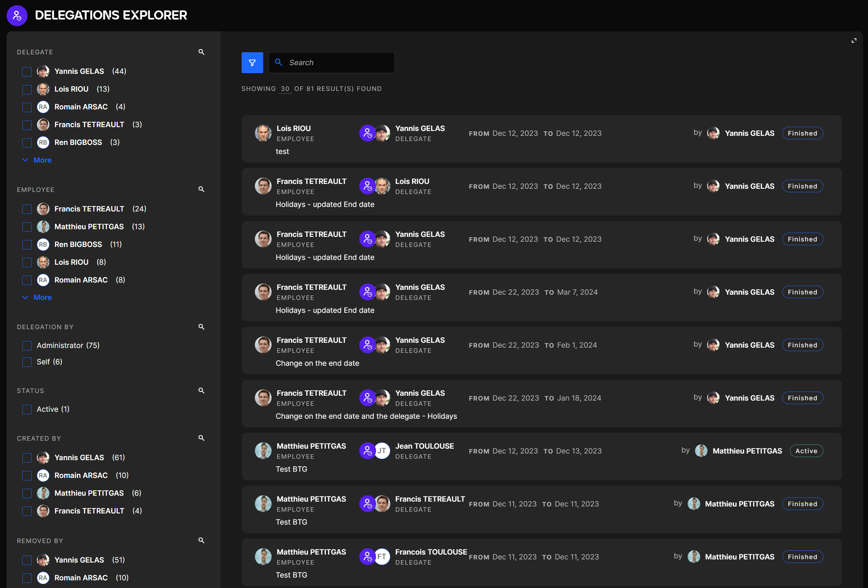
Task: Click the Delegations Explorer purple logo icon
Action: coord(17,15)
